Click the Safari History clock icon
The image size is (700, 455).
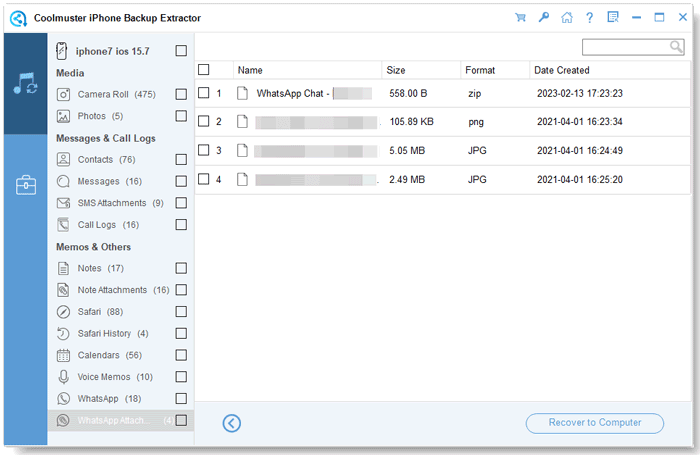click(x=63, y=334)
